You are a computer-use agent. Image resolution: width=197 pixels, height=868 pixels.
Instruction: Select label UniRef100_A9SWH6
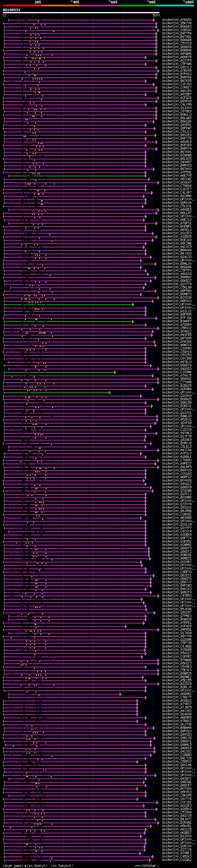pos(177,54)
